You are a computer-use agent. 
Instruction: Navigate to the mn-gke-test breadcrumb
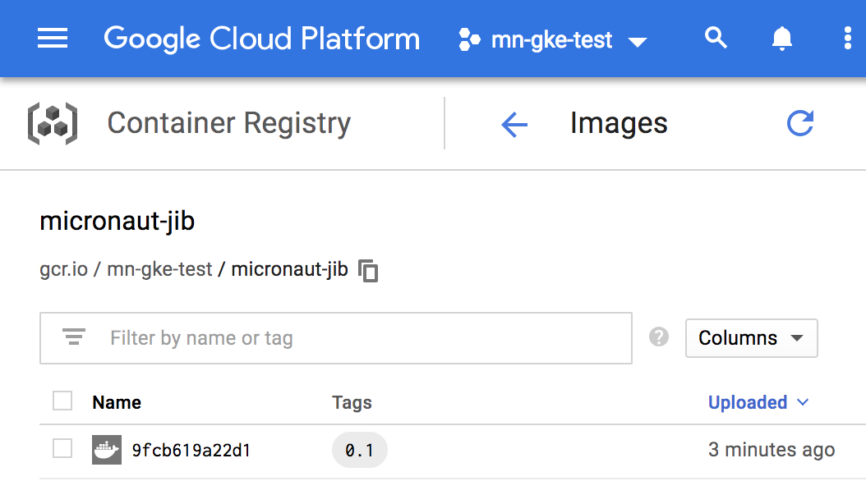click(x=159, y=269)
